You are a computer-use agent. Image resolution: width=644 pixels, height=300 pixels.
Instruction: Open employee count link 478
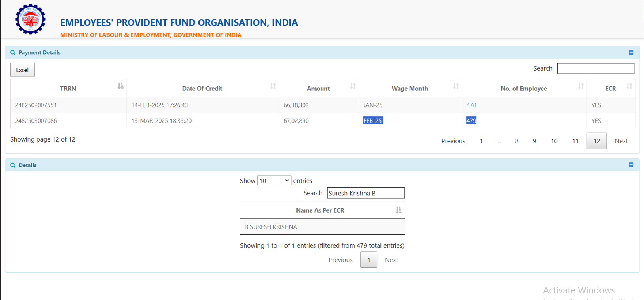coord(471,105)
